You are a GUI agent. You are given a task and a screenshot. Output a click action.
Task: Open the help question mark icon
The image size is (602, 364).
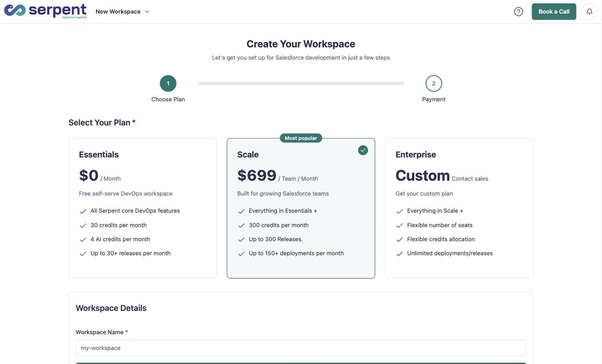[518, 12]
